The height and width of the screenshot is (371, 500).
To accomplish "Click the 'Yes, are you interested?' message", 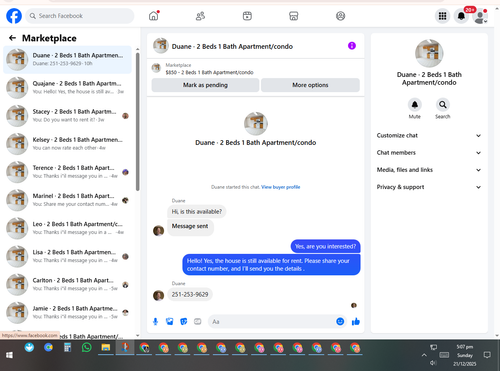I will [x=325, y=246].
